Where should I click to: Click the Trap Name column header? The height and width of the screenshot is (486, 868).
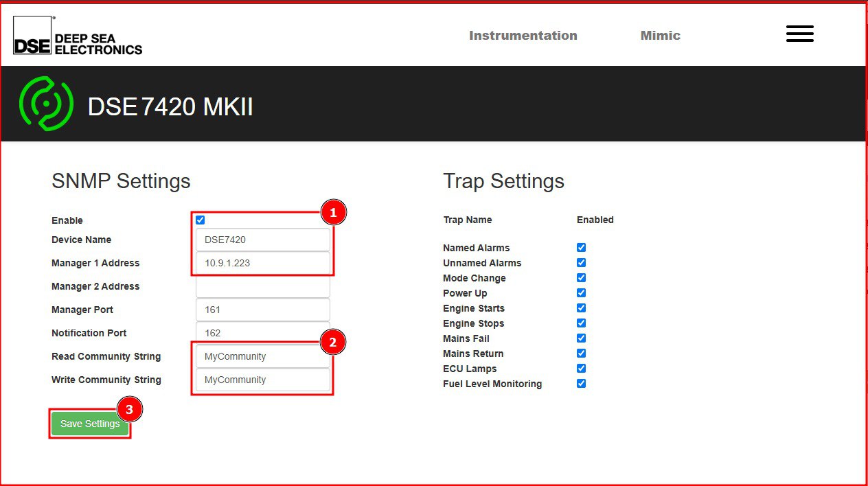(468, 220)
